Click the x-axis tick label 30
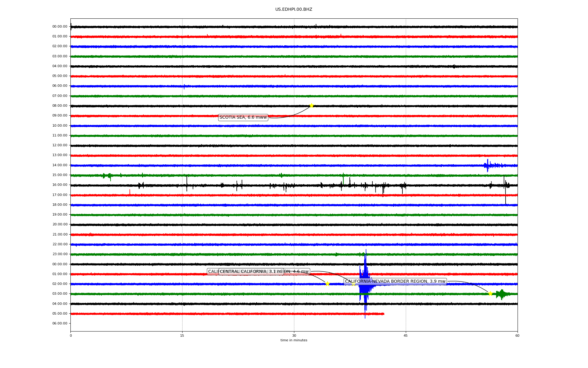This screenshot has width=588, height=368. 294,336
